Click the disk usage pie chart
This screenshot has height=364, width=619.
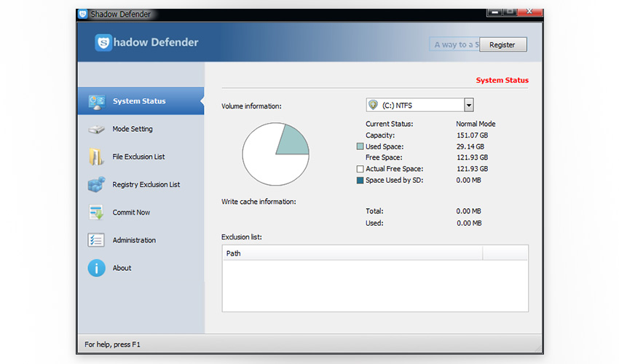tap(275, 154)
